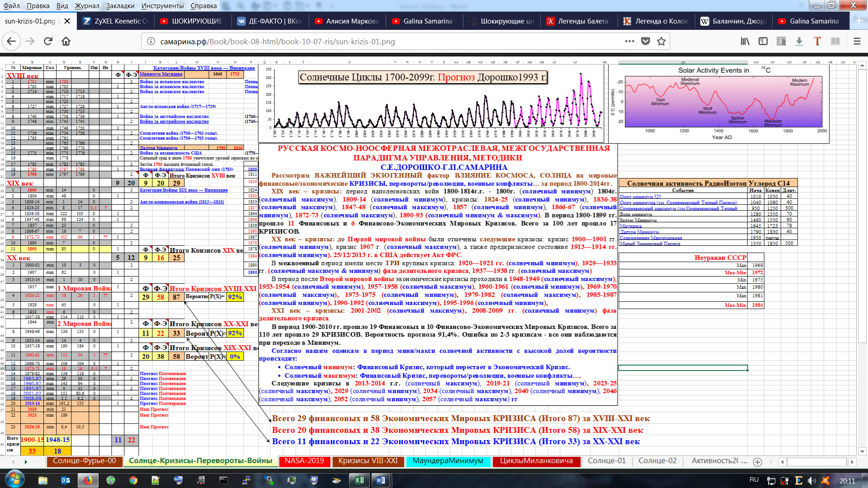The image size is (868, 488).
Task: Open the Закладки menu
Action: pos(120,6)
